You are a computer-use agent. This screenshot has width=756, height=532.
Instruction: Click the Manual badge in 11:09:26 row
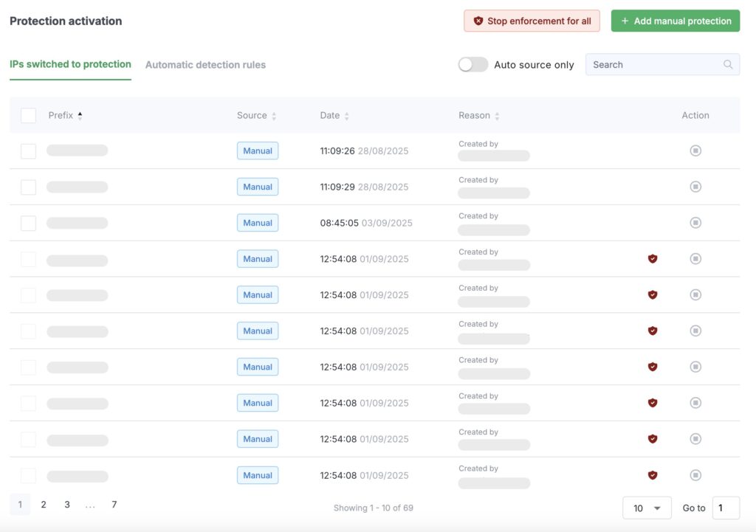258,151
